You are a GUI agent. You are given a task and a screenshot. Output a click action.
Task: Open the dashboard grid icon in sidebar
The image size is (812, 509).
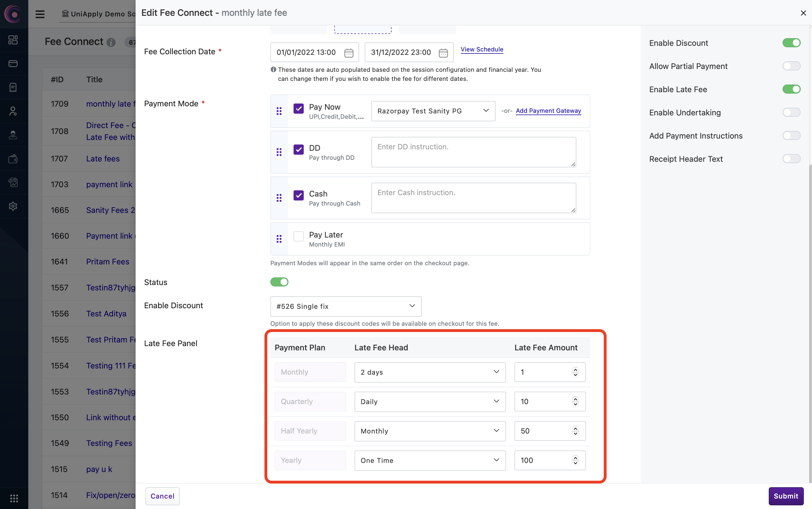tap(13, 40)
